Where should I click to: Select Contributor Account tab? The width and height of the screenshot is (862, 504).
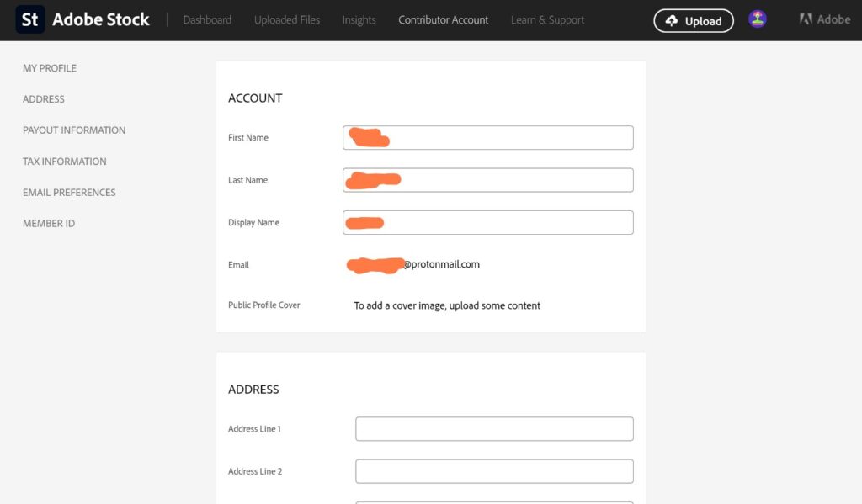click(x=443, y=20)
